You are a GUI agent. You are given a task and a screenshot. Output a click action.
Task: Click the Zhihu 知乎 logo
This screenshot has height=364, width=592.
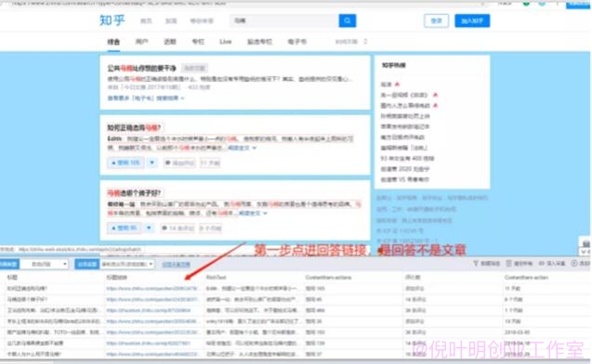point(112,20)
